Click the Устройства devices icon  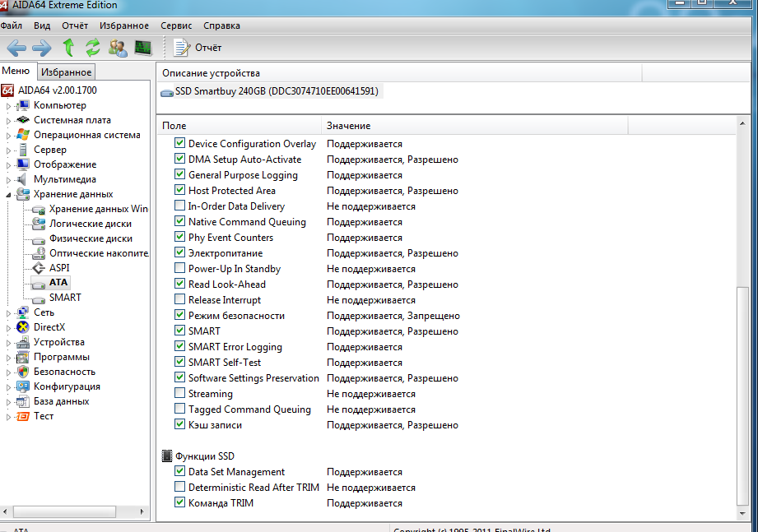coord(23,342)
